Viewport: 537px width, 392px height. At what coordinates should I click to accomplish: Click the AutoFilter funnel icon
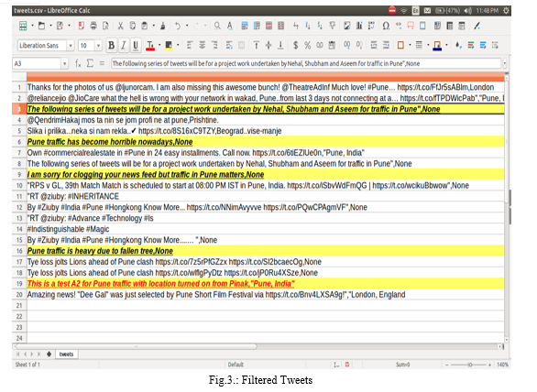(x=332, y=26)
